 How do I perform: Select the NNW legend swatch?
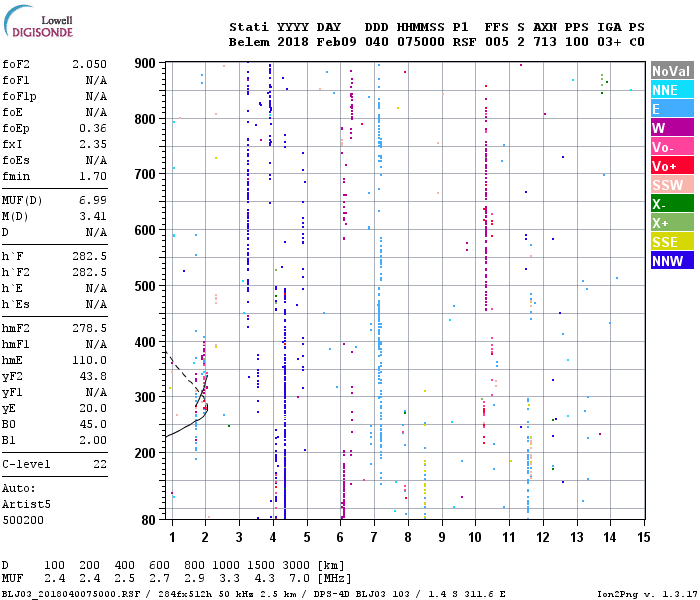[672, 260]
